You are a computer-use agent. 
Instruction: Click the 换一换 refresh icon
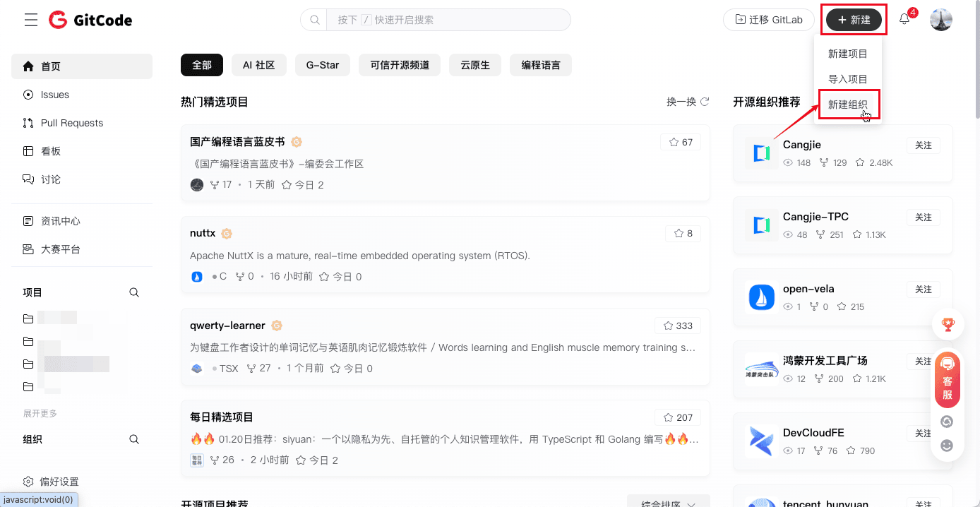(x=705, y=102)
